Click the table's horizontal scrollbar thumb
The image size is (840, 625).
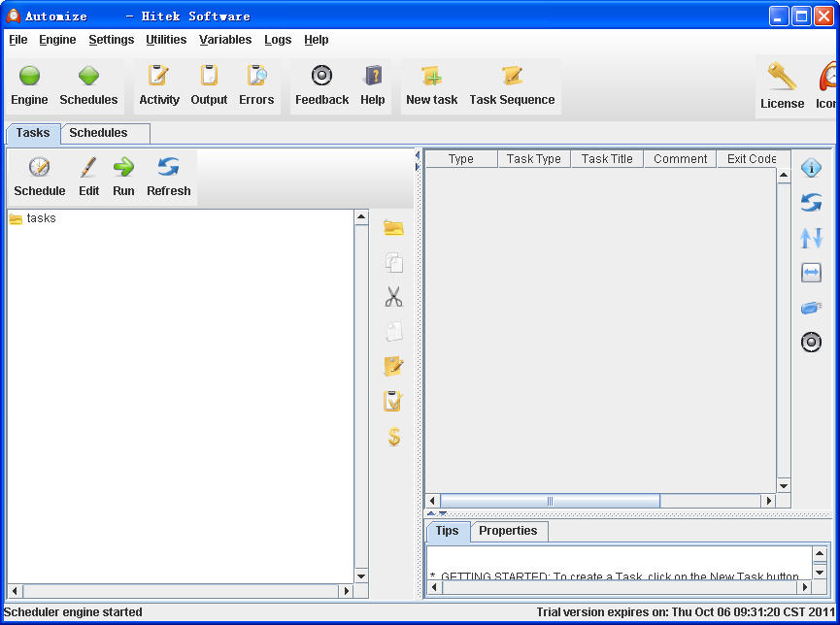[x=550, y=501]
